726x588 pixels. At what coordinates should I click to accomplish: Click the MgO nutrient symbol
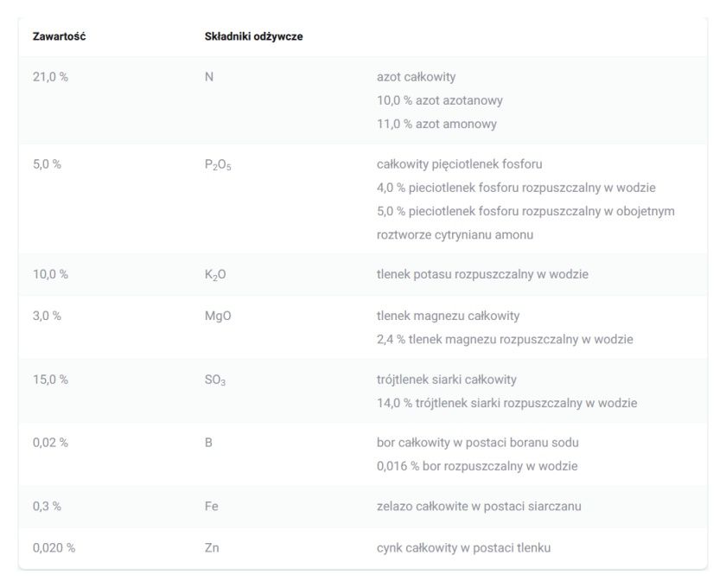coord(218,316)
